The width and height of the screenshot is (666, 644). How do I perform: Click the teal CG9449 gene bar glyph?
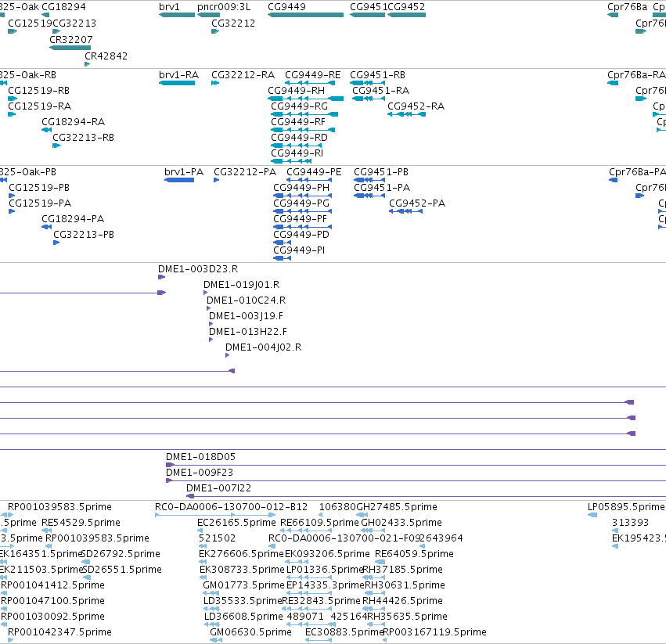point(305,15)
